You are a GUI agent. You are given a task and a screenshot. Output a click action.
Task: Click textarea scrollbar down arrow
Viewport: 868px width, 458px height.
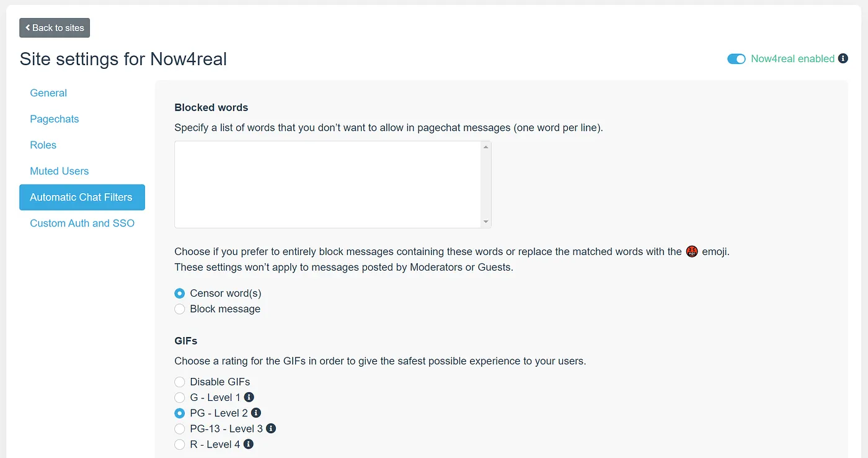click(486, 222)
